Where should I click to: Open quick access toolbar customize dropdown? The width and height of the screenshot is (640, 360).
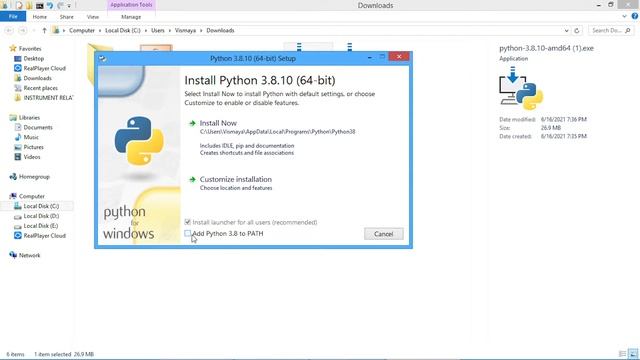(69, 6)
